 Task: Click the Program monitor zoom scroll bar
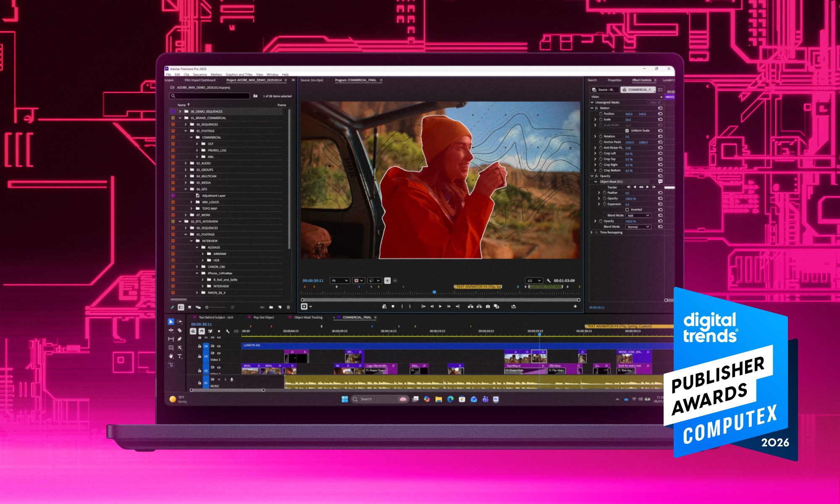tap(441, 300)
